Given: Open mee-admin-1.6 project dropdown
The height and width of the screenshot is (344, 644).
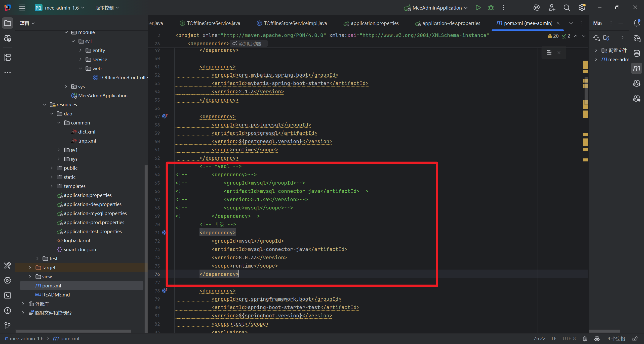Looking at the screenshot, I should coord(60,8).
